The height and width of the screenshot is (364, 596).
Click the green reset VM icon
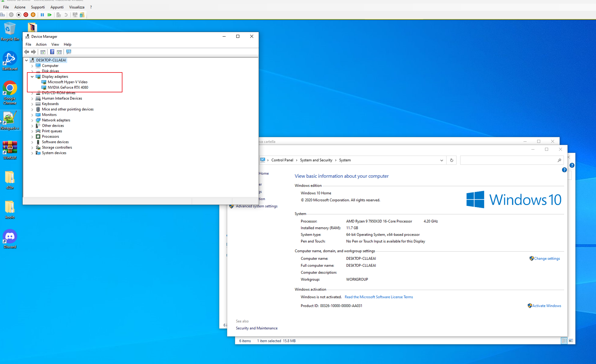point(50,15)
